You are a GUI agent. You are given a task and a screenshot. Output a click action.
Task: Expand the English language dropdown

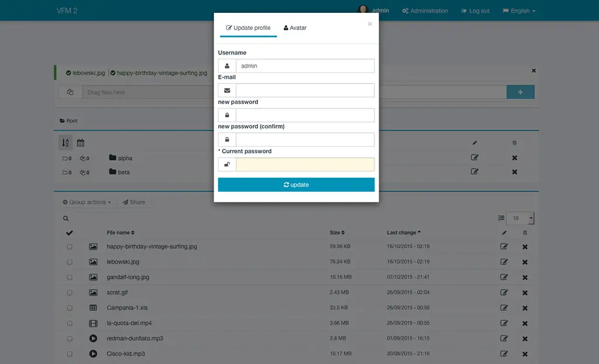pyautogui.click(x=519, y=11)
